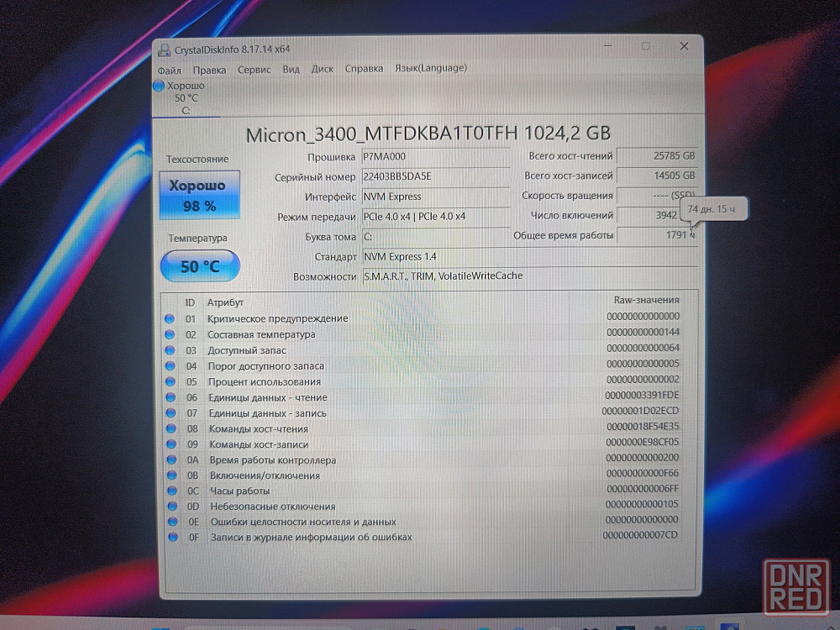Screen dimensions: 840x630
Task: Click status dot for 09 Команды хост-записи
Action: pyautogui.click(x=171, y=444)
